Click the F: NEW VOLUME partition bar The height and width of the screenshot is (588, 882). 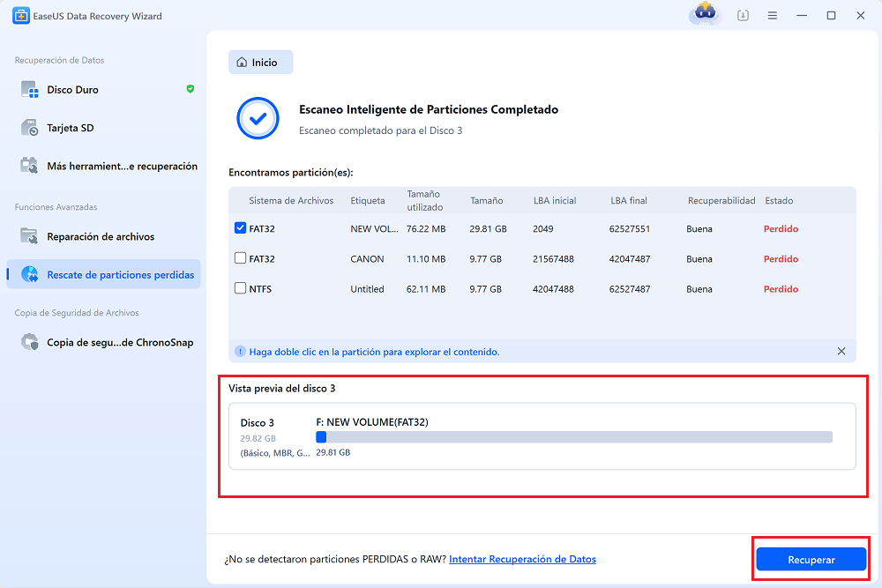coord(574,436)
